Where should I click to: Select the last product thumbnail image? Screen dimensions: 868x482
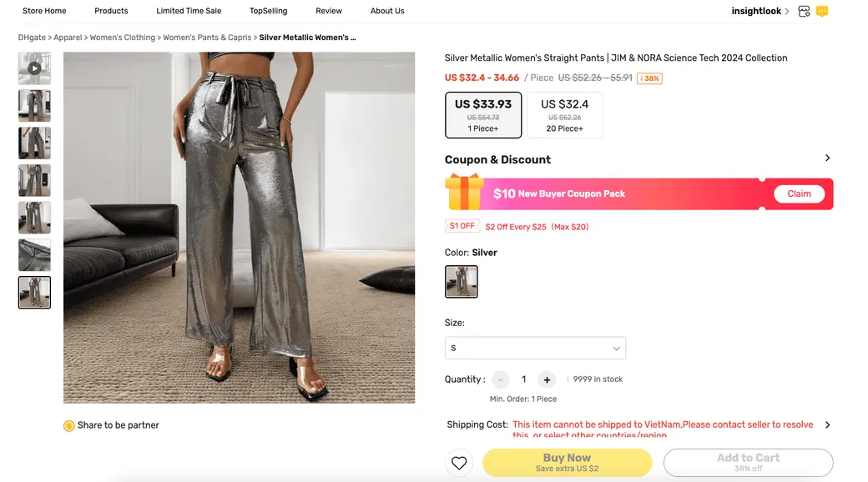[34, 292]
